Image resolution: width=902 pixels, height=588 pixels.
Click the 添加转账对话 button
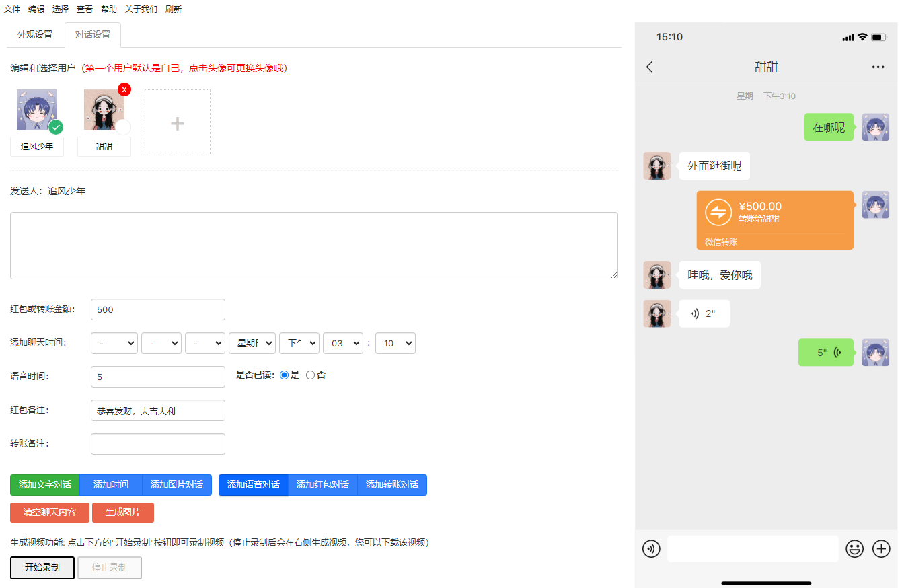(392, 485)
